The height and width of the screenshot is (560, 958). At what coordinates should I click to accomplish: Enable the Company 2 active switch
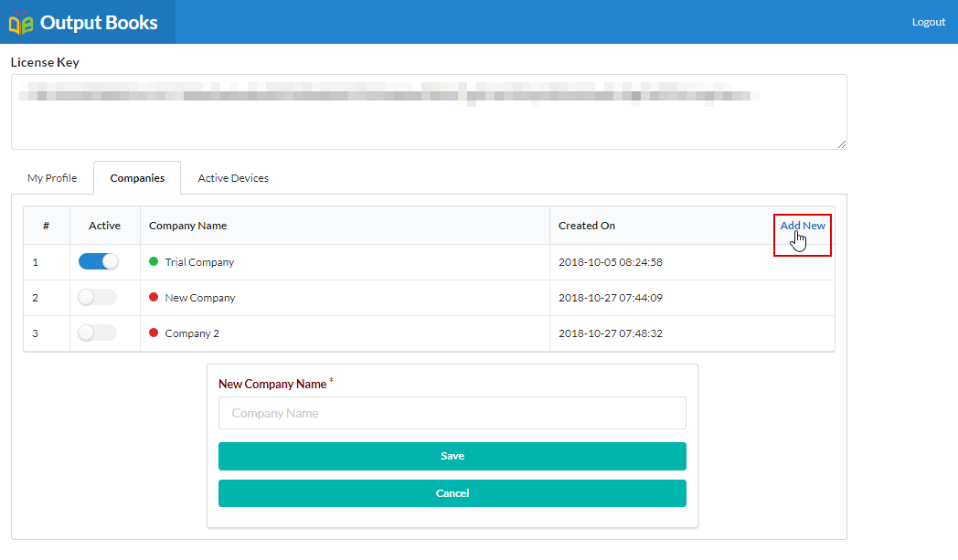tap(97, 333)
